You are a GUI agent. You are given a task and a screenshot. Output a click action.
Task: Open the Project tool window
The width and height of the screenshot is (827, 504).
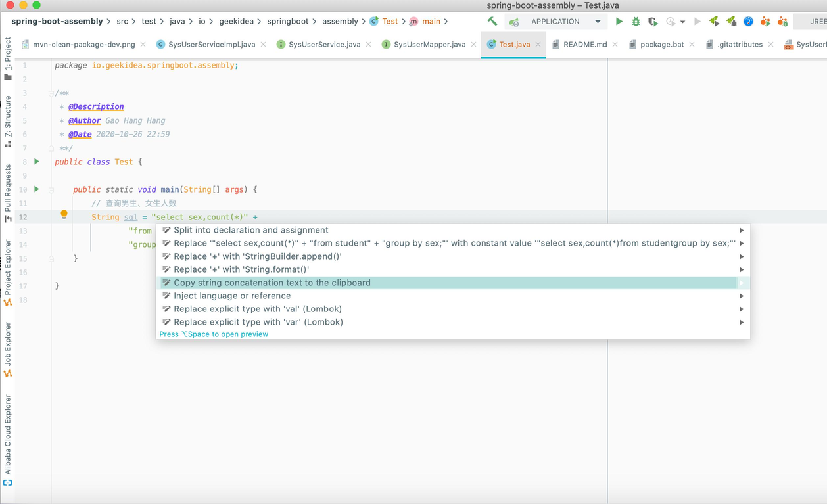[8, 59]
